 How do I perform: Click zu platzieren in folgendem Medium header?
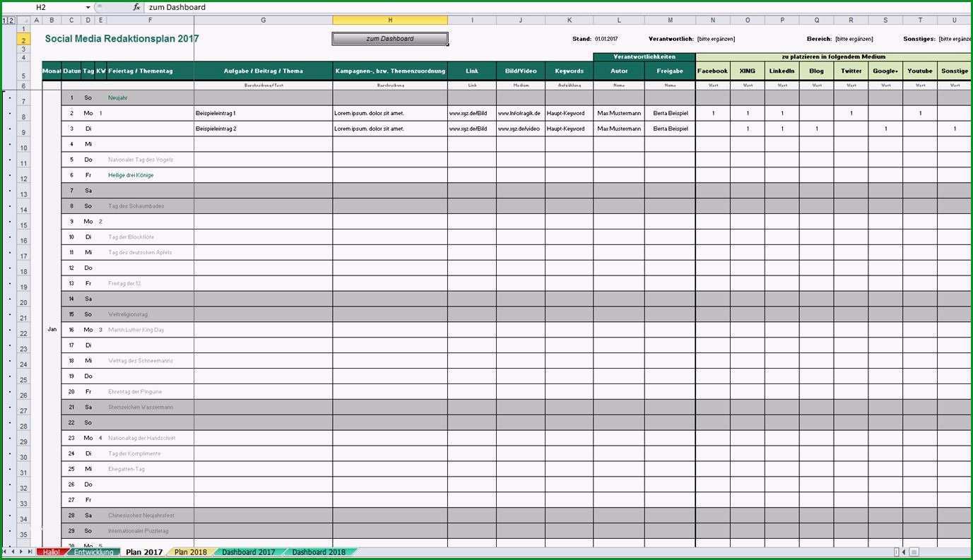point(834,56)
